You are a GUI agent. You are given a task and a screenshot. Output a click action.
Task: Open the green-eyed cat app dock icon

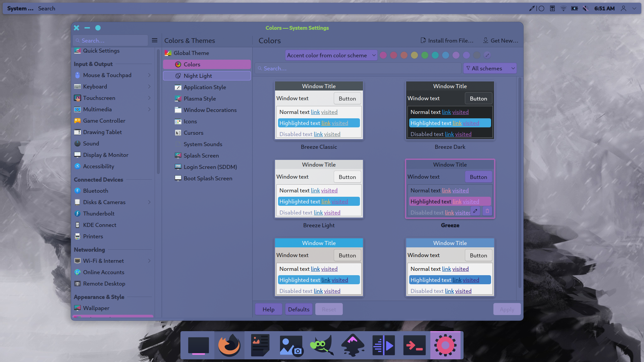322,345
